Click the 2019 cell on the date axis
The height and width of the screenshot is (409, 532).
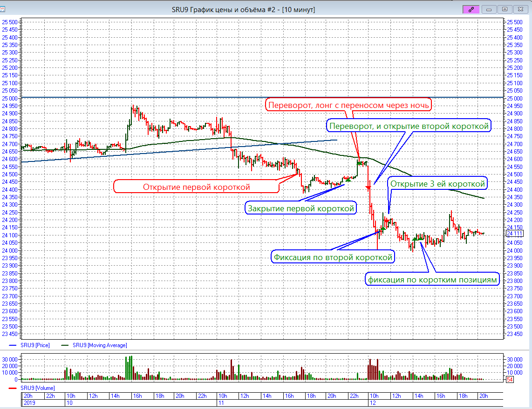coord(29,402)
